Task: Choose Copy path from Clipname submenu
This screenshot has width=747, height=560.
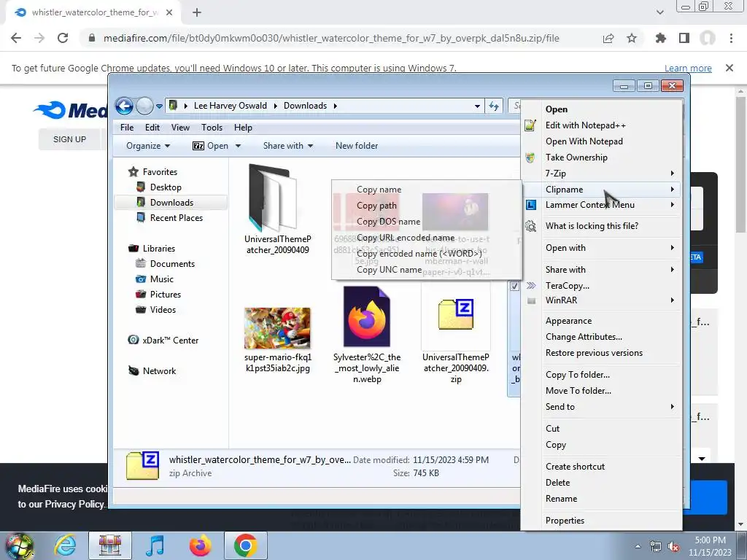Action: (x=376, y=206)
